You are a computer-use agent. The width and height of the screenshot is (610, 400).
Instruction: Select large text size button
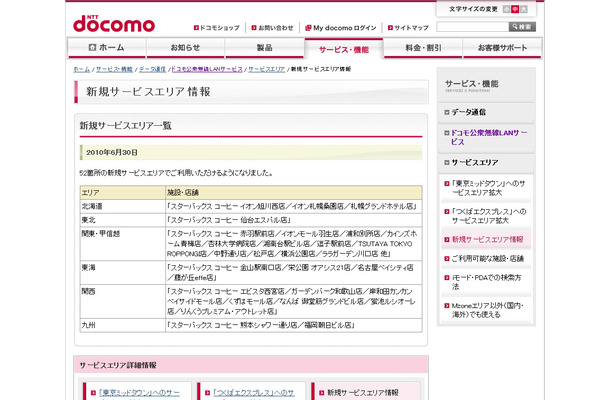pyautogui.click(x=524, y=9)
